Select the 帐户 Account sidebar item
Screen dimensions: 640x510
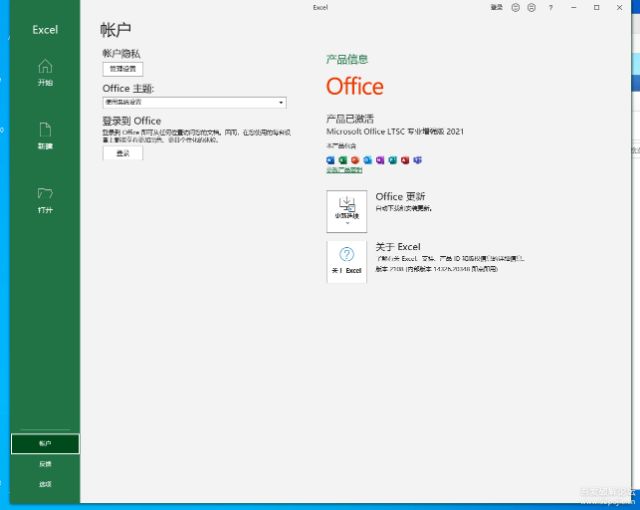(x=45, y=443)
